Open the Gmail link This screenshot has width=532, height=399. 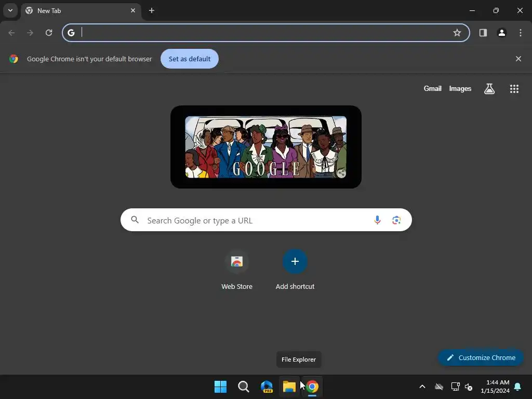433,88
